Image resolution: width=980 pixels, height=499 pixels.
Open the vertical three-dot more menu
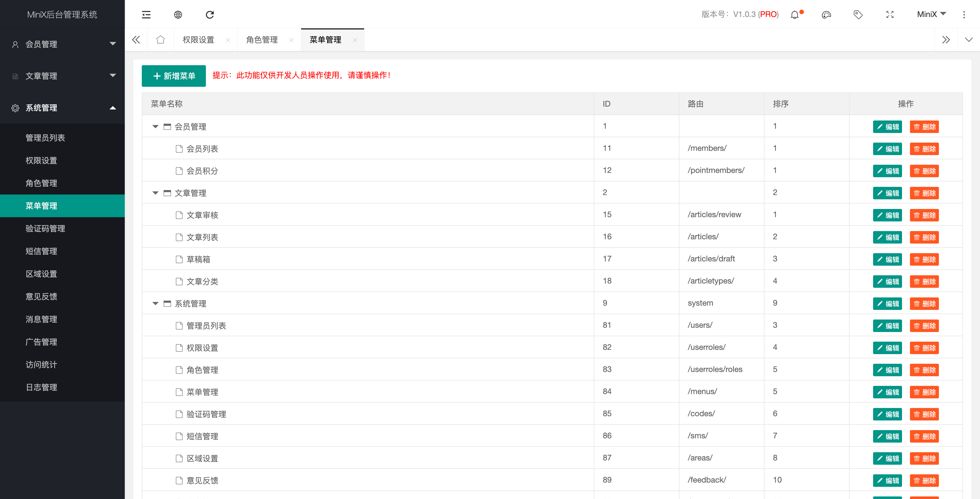click(964, 15)
